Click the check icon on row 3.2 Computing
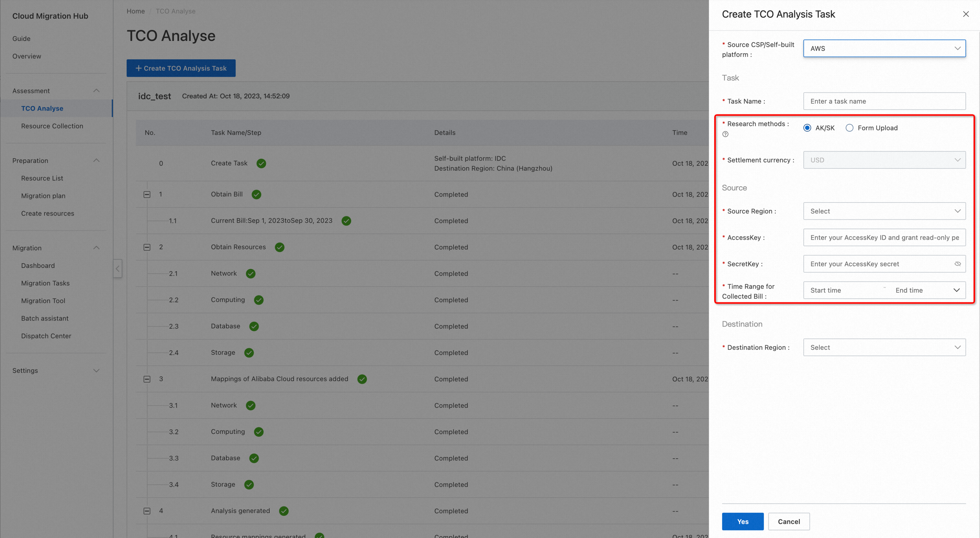 259,432
